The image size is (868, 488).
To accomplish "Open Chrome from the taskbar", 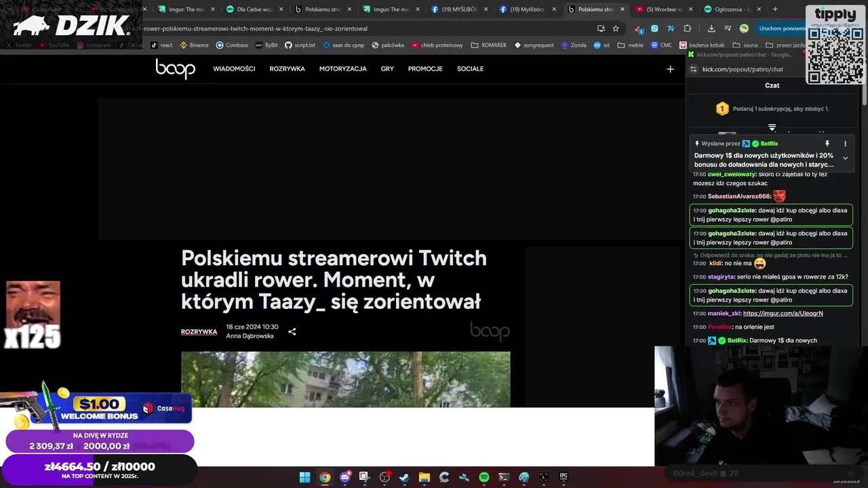I will [325, 477].
